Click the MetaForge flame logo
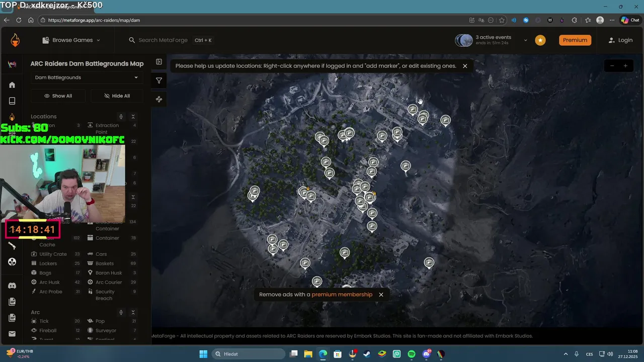This screenshot has height=362, width=644. [x=15, y=40]
